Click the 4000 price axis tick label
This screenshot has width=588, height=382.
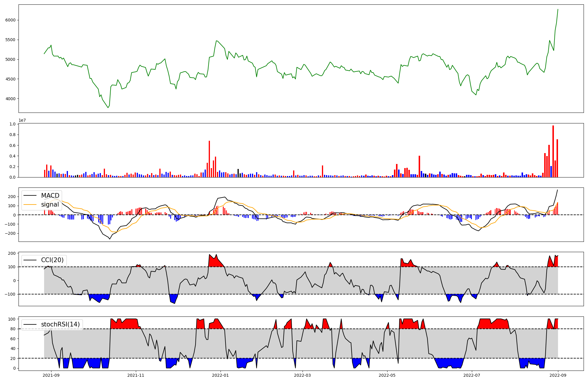click(x=10, y=99)
